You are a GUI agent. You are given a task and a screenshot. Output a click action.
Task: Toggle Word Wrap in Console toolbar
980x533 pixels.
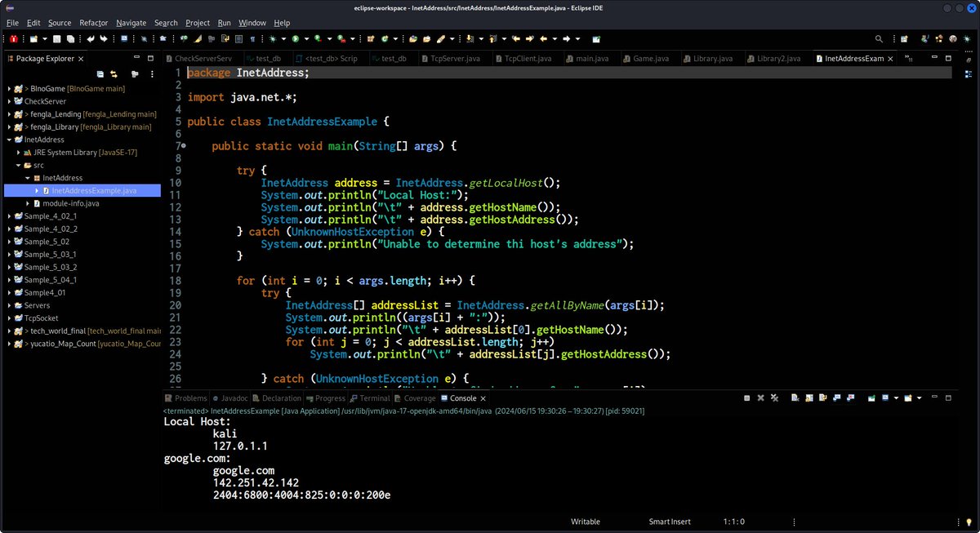822,398
